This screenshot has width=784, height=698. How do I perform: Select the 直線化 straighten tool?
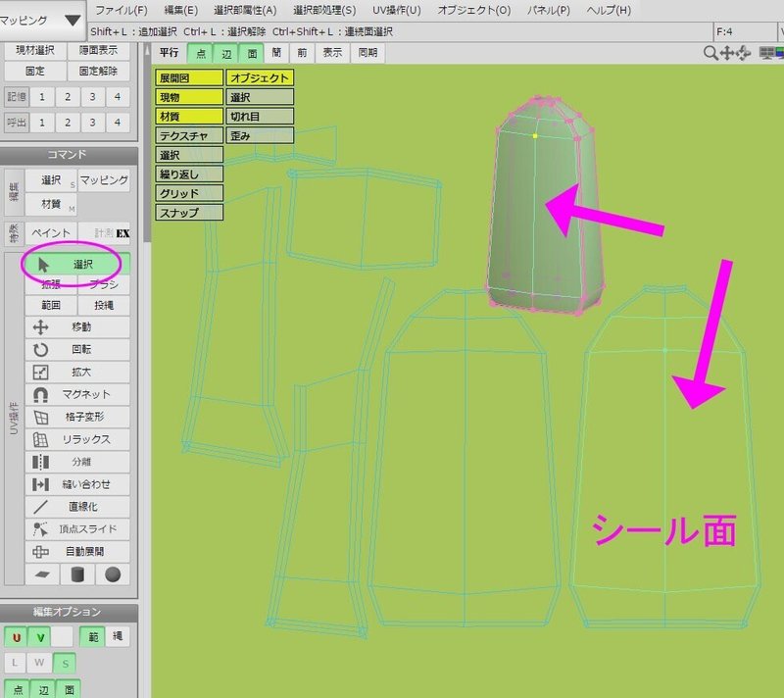coord(77,507)
